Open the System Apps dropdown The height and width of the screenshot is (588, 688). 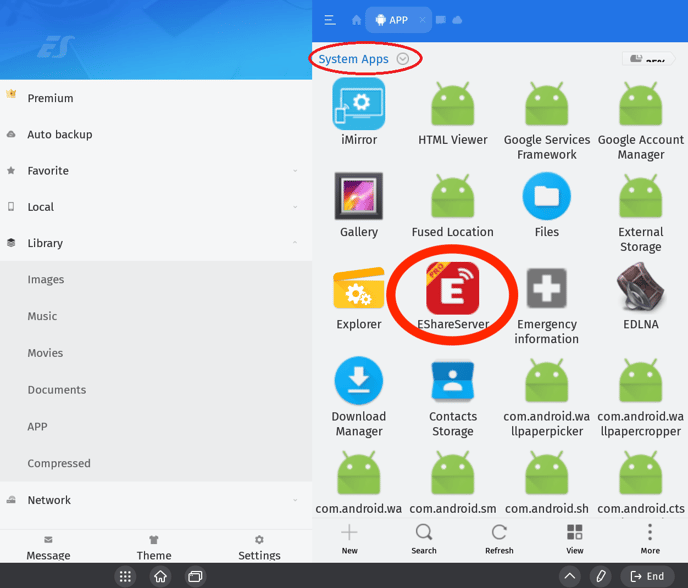403,59
